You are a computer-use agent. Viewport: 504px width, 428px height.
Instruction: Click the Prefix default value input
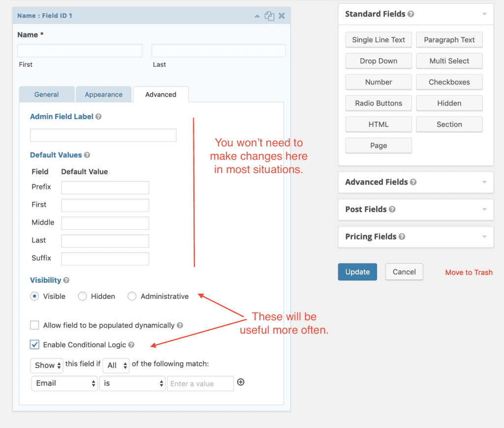pos(105,187)
